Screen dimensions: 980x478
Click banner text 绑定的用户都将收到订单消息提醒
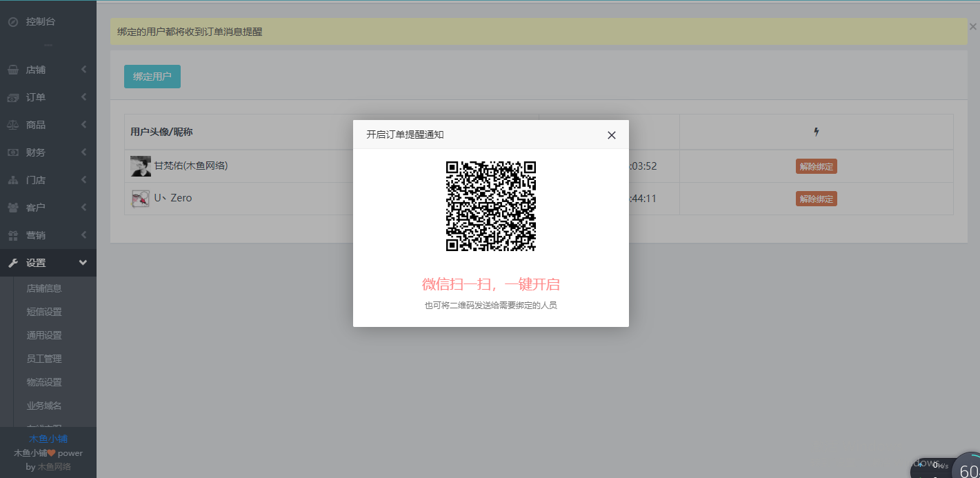(x=190, y=32)
